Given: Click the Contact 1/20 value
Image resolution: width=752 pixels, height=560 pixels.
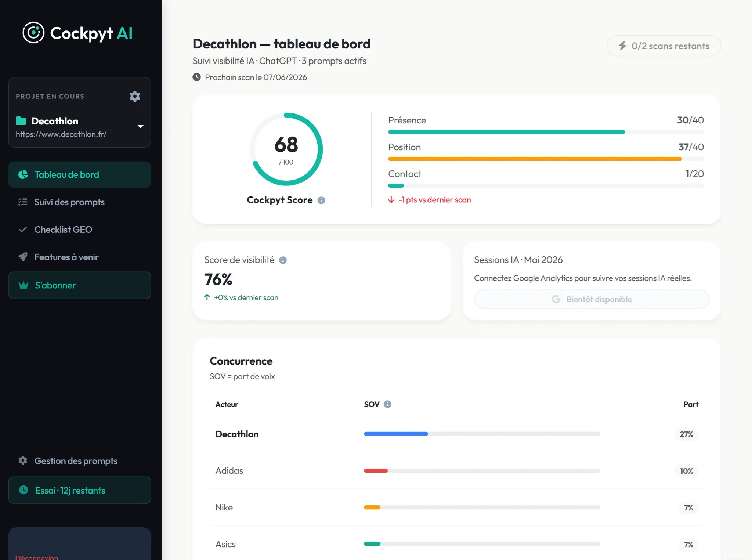Looking at the screenshot, I should (695, 174).
